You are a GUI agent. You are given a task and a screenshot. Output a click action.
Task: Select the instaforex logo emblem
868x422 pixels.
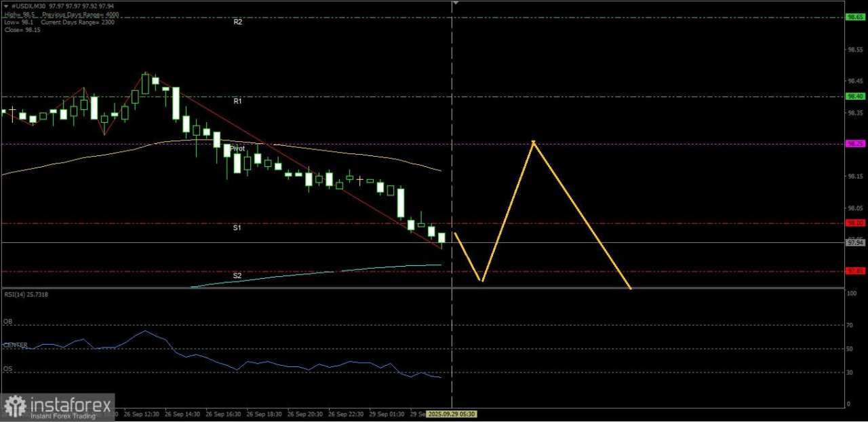(15, 405)
